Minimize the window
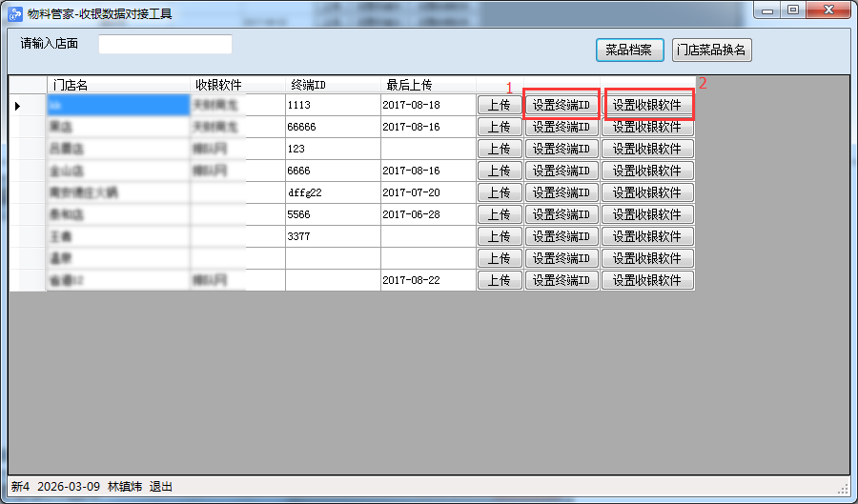Screen dimensions: 858x504 768,10
